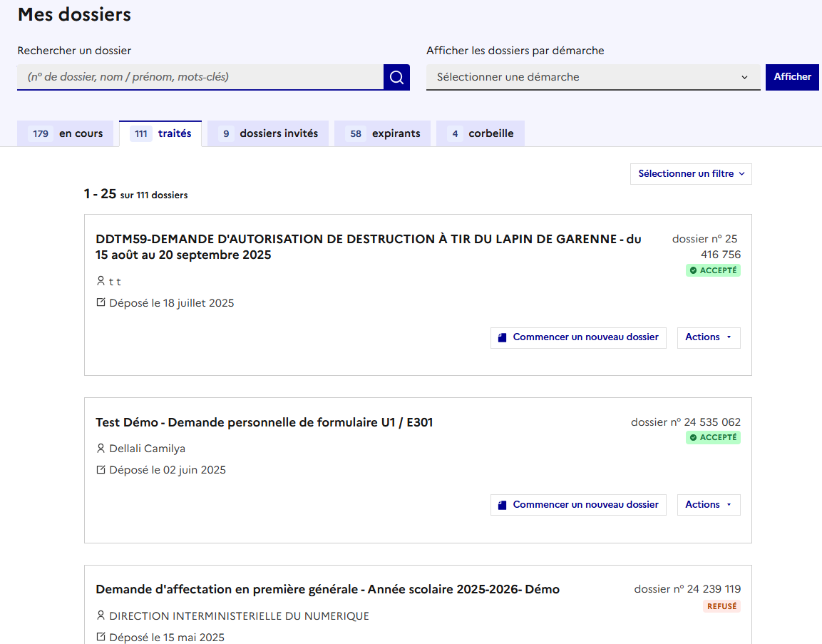The height and width of the screenshot is (644, 822).
Task: Show the 'corbeille' tab
Action: tap(480, 134)
